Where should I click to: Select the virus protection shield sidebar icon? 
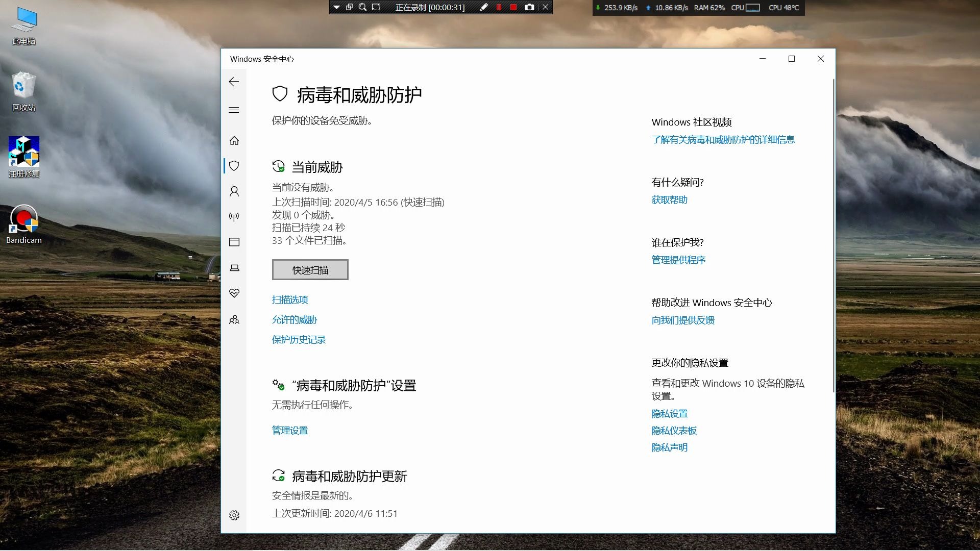click(234, 166)
